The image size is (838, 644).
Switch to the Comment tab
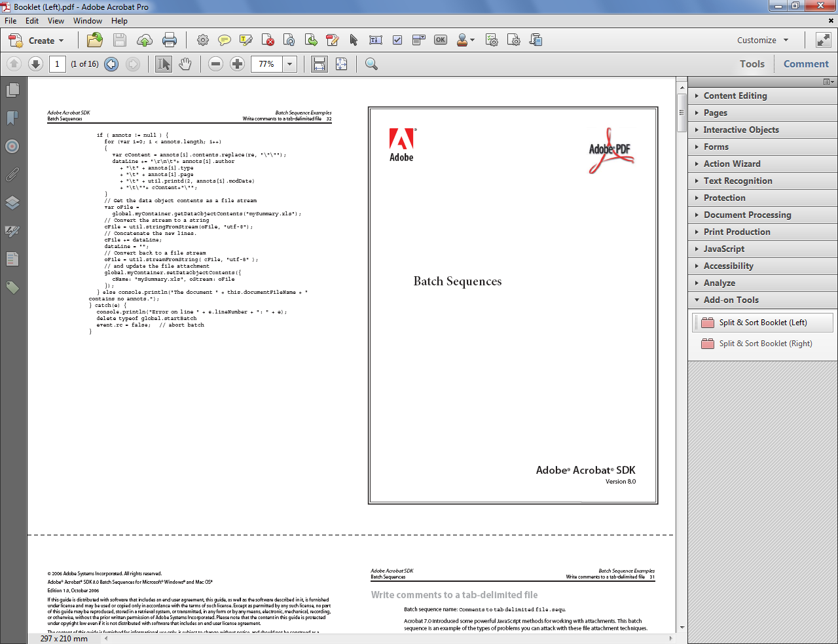click(806, 63)
